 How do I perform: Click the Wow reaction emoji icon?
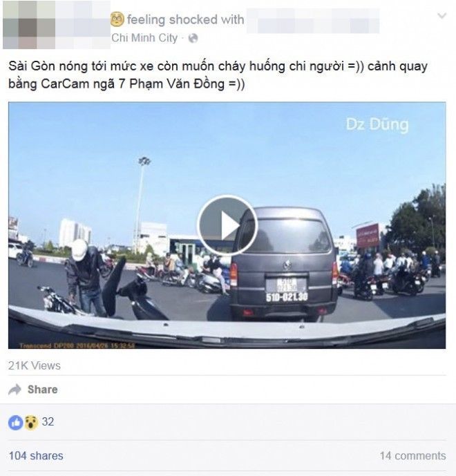(x=31, y=422)
